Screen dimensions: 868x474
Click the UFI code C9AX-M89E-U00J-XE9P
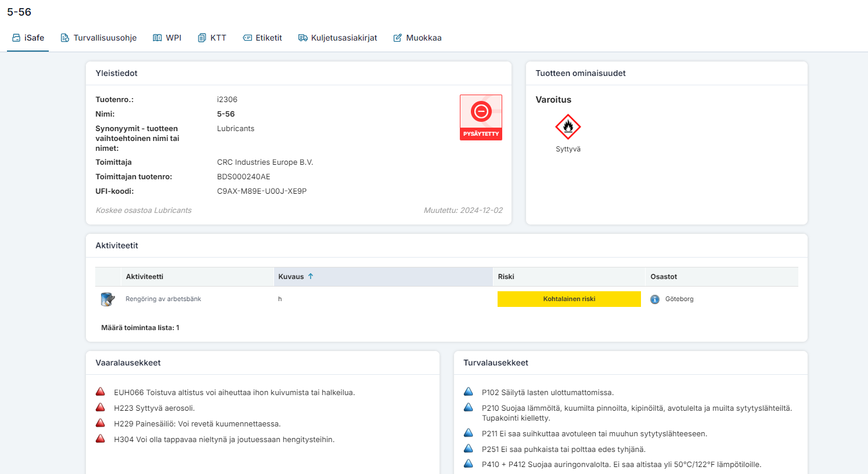[262, 191]
